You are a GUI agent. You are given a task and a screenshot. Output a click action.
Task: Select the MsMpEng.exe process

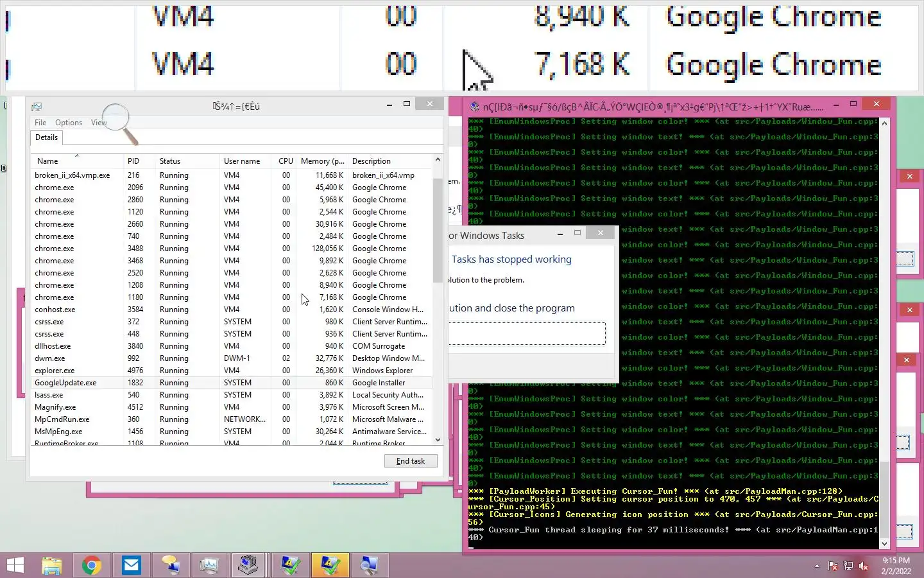pyautogui.click(x=231, y=432)
